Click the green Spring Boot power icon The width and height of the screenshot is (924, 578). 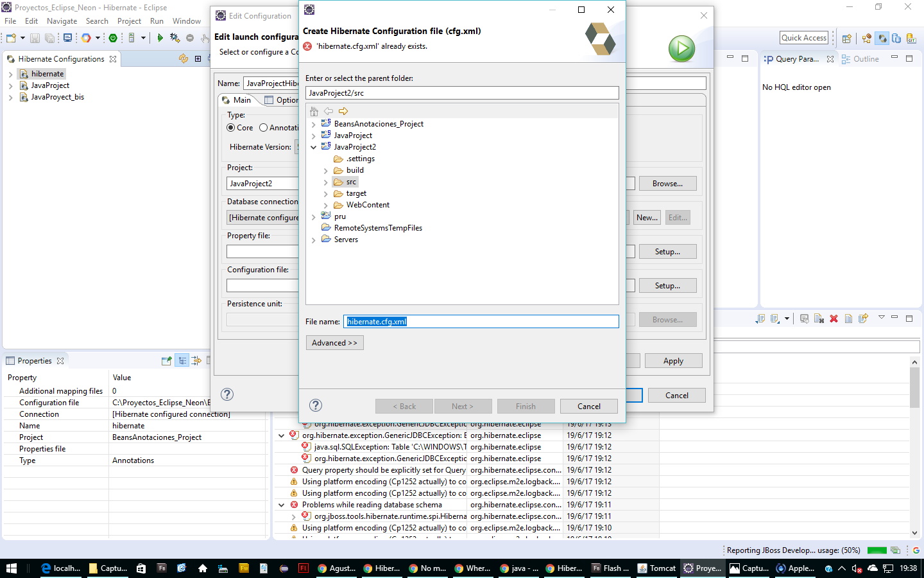coord(113,38)
